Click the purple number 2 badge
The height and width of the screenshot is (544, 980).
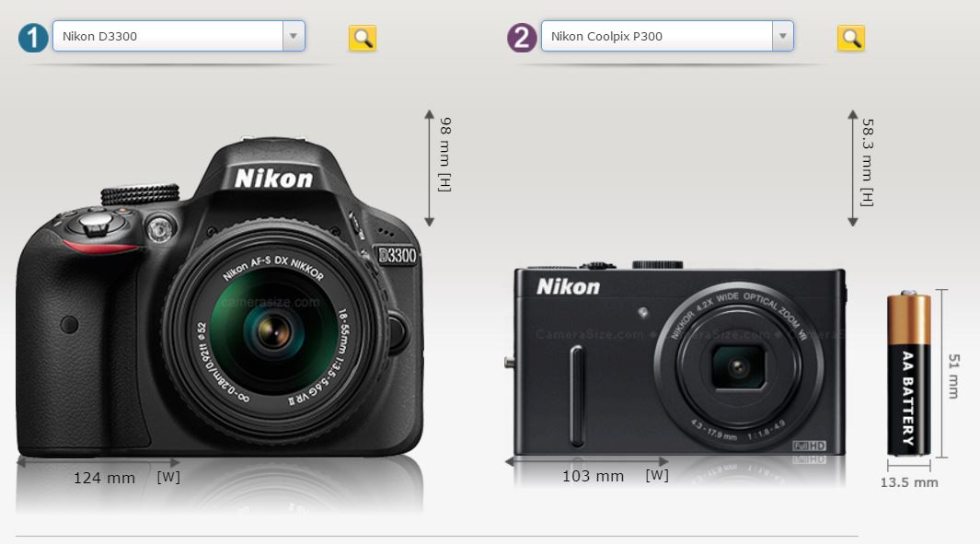tap(522, 38)
